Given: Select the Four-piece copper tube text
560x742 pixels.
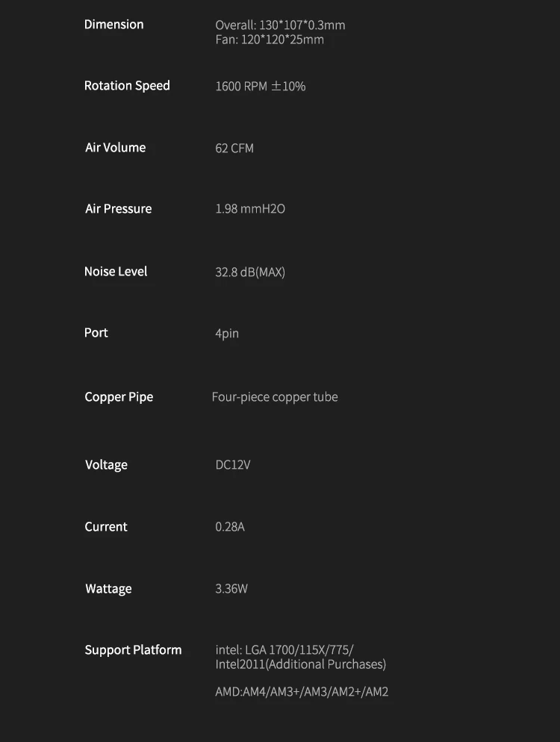Looking at the screenshot, I should (x=275, y=397).
